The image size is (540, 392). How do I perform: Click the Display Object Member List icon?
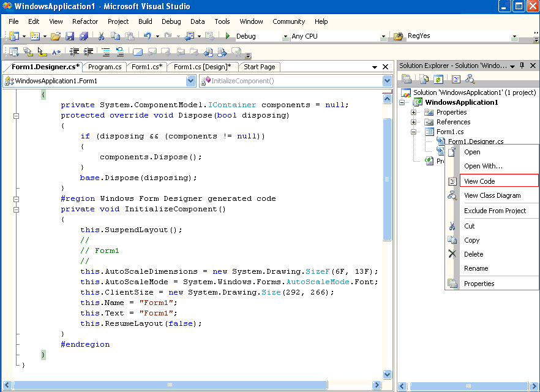click(13, 51)
